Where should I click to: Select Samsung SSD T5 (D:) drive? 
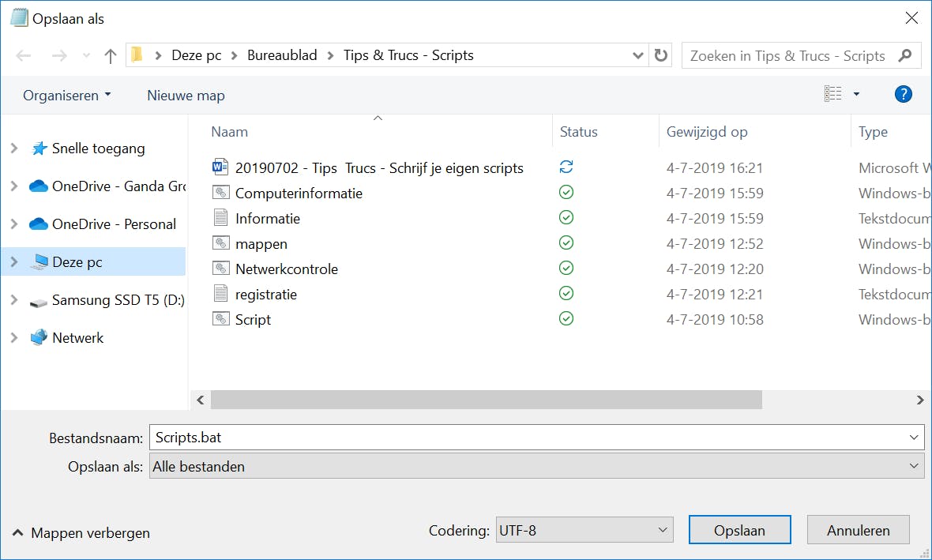point(118,300)
